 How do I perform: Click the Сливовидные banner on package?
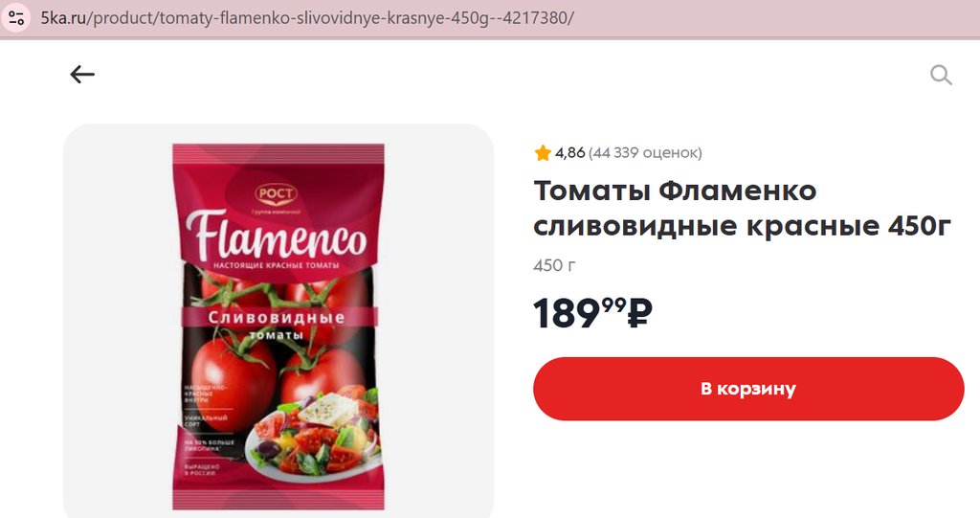pos(277,317)
